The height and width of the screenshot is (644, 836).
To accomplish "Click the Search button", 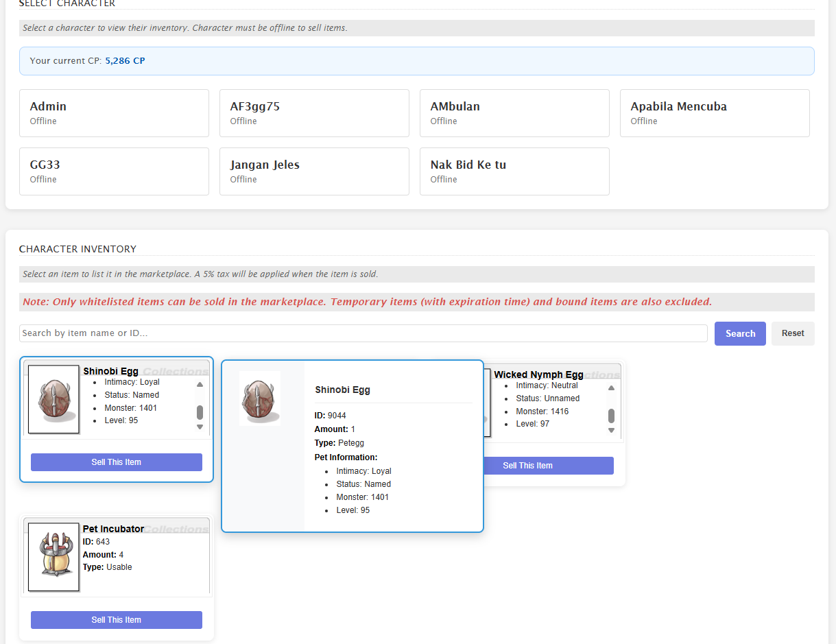I will tap(740, 333).
